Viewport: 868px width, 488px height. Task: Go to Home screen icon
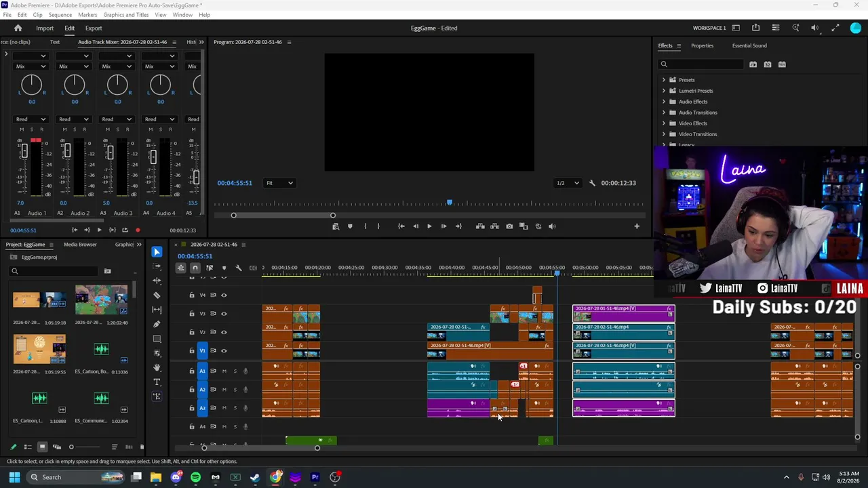(18, 28)
